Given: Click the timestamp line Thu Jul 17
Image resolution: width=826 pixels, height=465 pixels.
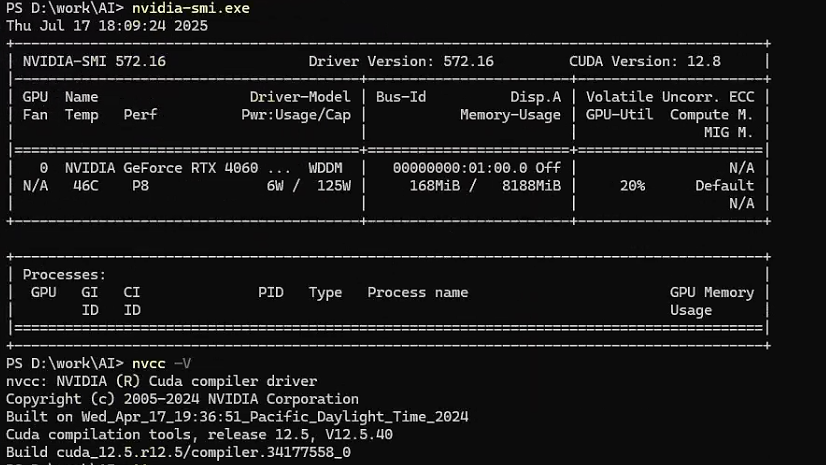Looking at the screenshot, I should [x=107, y=26].
